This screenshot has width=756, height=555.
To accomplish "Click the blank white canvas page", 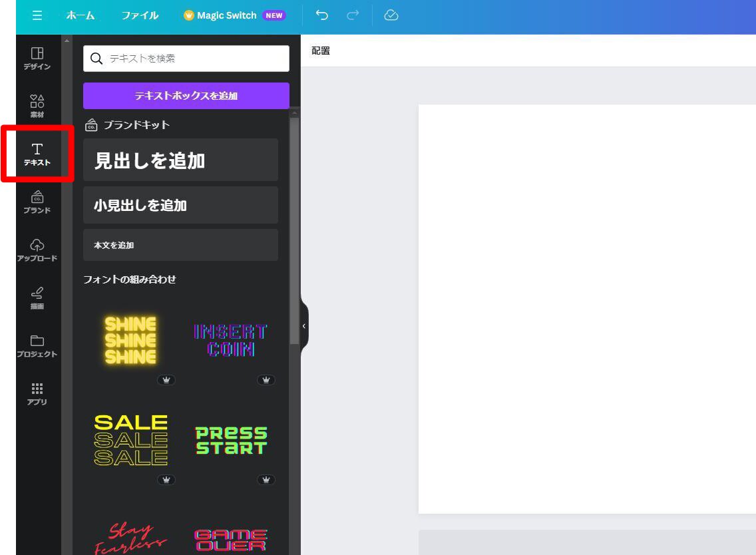I will point(587,309).
